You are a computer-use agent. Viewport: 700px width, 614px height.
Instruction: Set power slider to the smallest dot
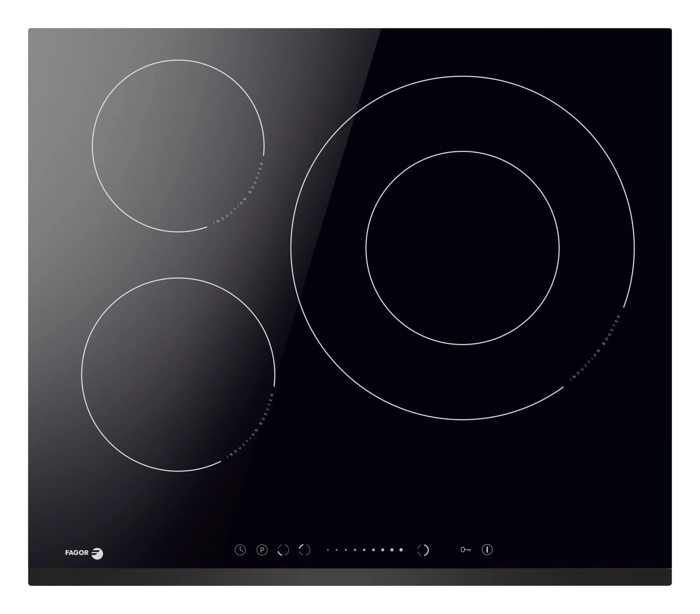pos(328,550)
